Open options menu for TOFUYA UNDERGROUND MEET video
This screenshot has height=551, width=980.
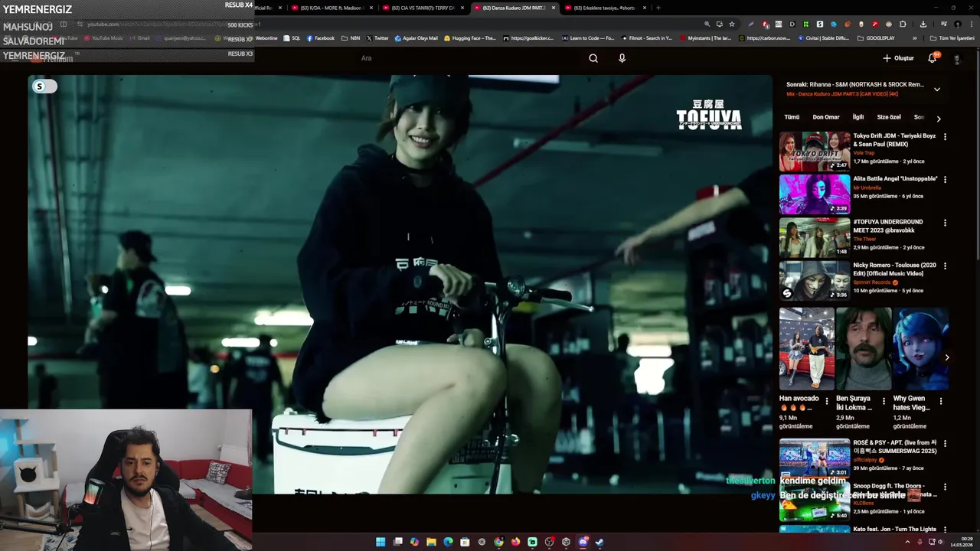click(x=945, y=223)
